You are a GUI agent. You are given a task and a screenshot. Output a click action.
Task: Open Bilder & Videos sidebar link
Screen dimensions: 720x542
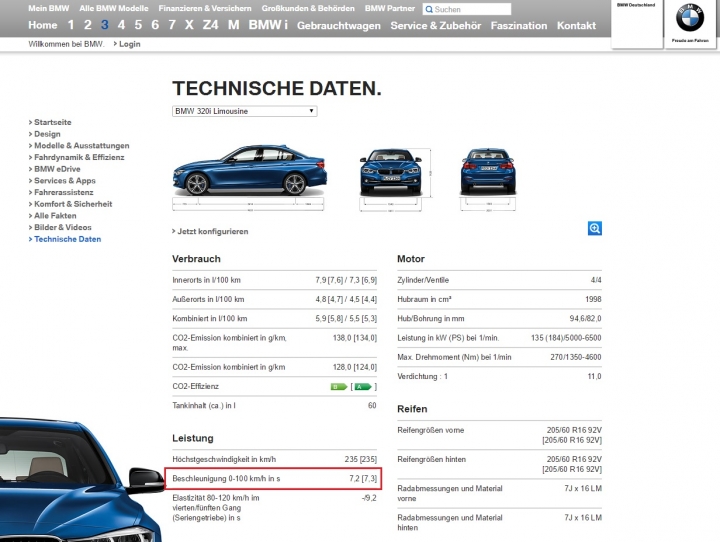[62, 227]
